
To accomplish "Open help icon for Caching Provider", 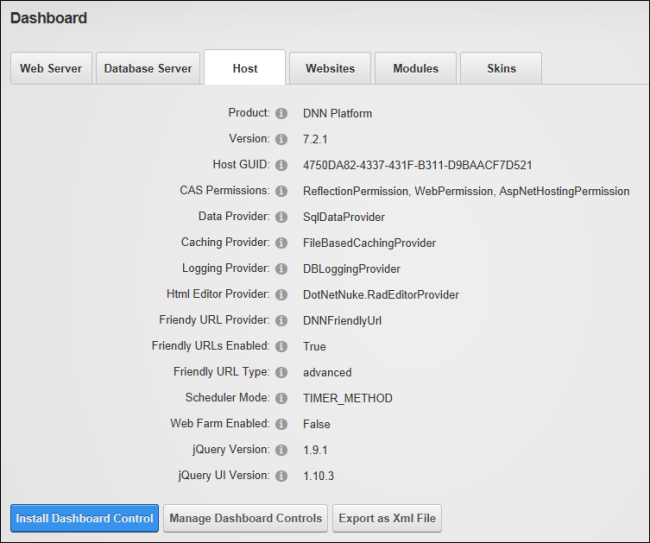I will pos(281,243).
